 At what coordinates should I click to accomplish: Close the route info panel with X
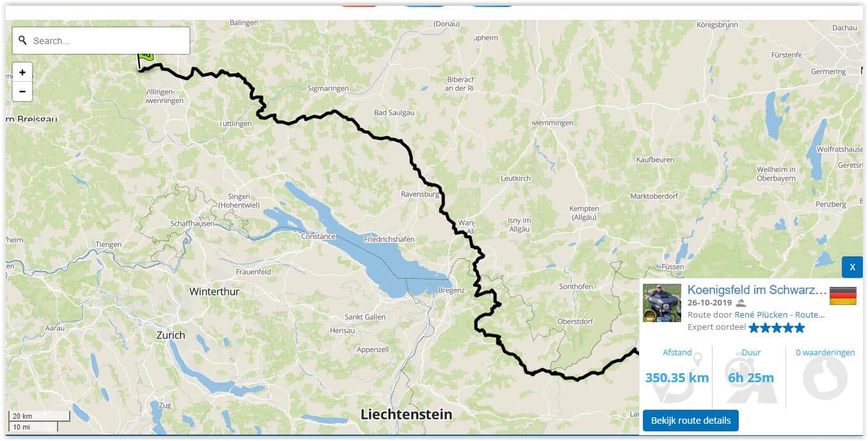pyautogui.click(x=852, y=267)
